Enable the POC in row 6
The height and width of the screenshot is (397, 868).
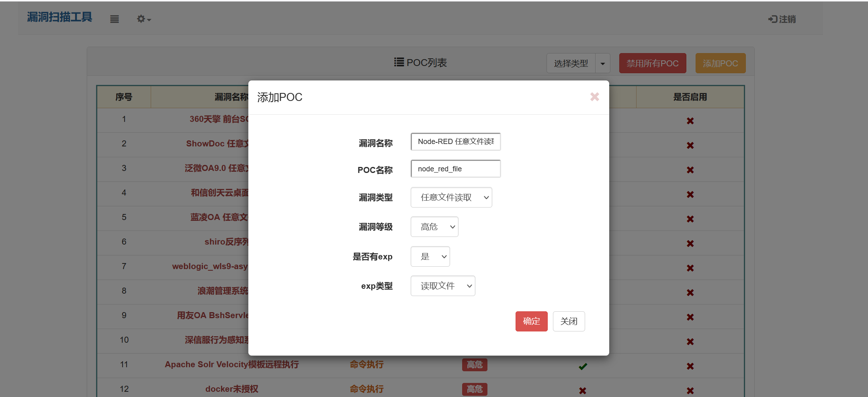point(690,243)
